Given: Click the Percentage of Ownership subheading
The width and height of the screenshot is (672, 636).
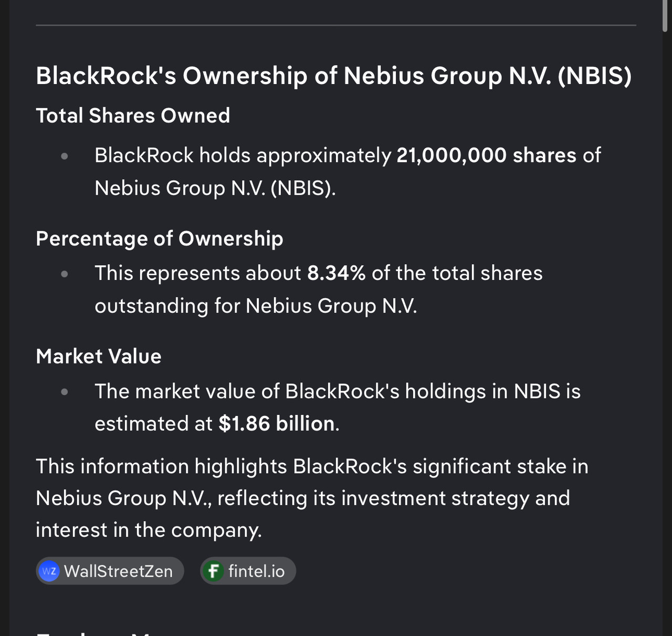Looking at the screenshot, I should click(159, 238).
